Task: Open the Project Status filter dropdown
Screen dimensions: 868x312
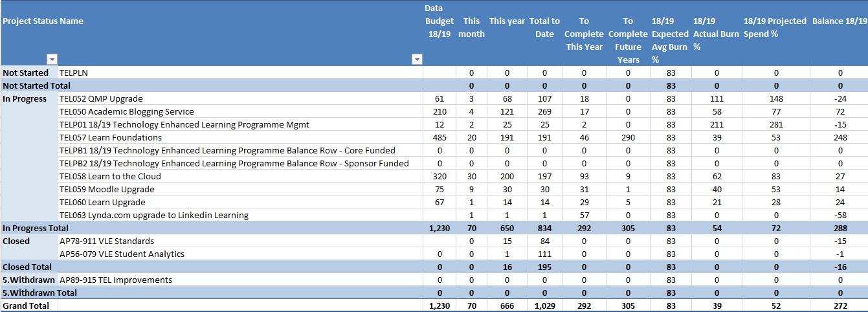Action: pos(52,60)
